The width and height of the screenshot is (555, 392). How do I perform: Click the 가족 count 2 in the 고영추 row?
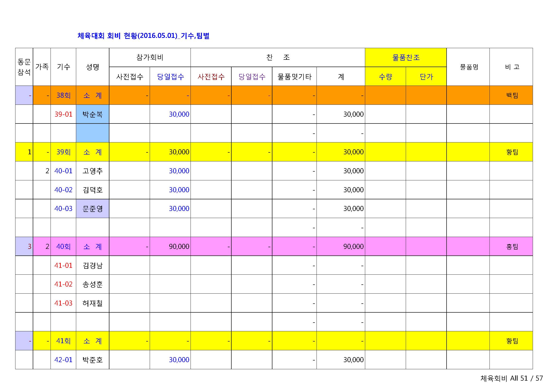42,171
